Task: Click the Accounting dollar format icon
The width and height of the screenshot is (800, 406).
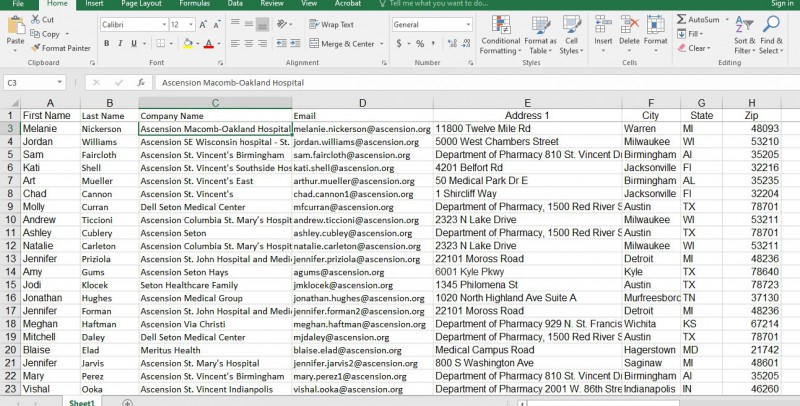Action: (399, 44)
